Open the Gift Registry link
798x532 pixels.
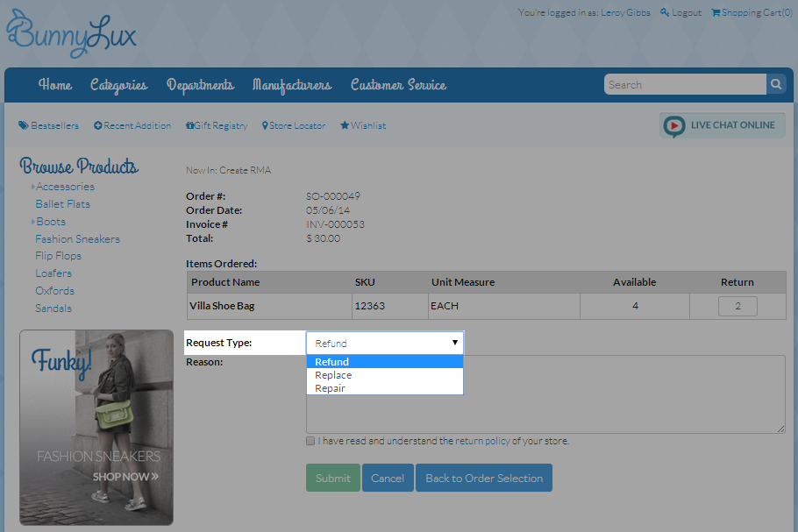[217, 125]
